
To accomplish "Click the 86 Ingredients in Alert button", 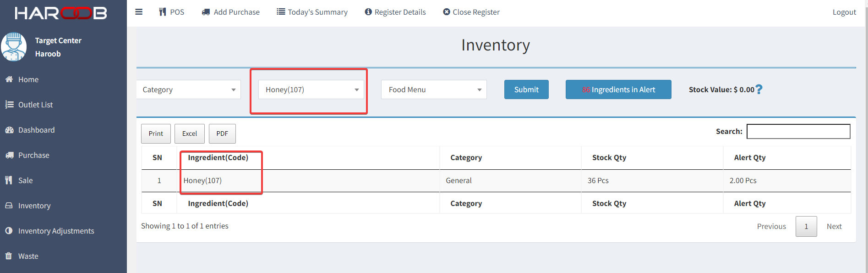I will (x=618, y=89).
